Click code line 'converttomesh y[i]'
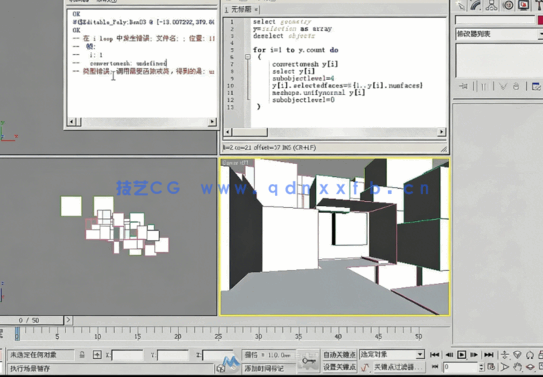 (x=305, y=64)
